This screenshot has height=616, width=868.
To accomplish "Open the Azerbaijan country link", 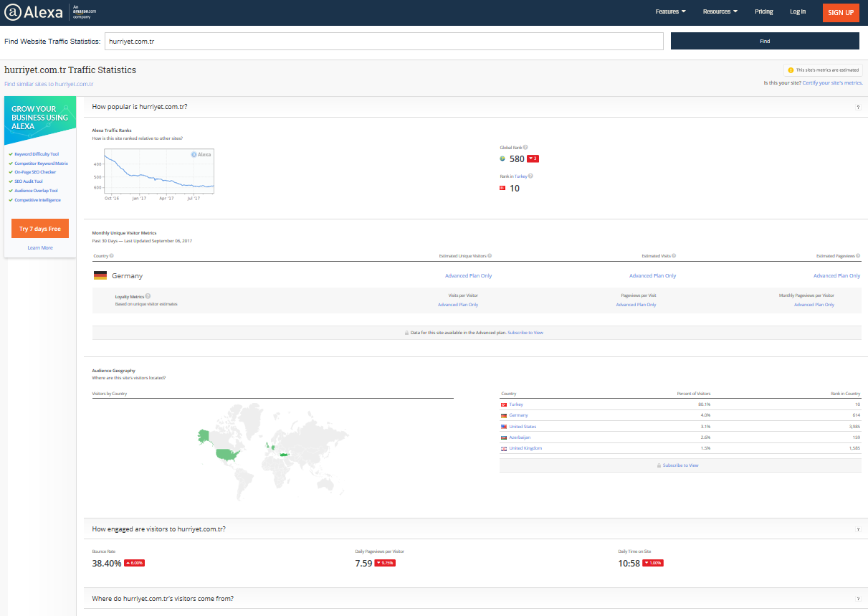I will (520, 437).
